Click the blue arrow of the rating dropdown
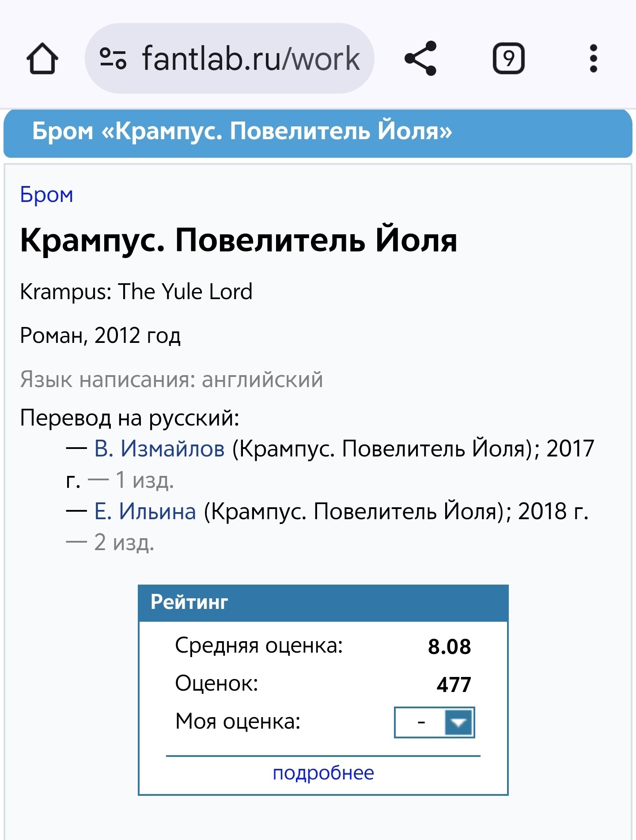The image size is (636, 840). coord(459,722)
